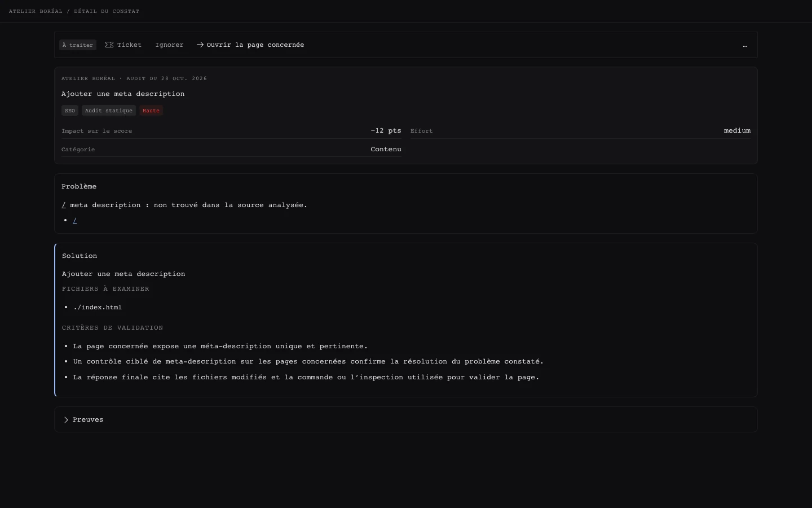
Task: Click the 'À traiter' status badge
Action: click(78, 45)
